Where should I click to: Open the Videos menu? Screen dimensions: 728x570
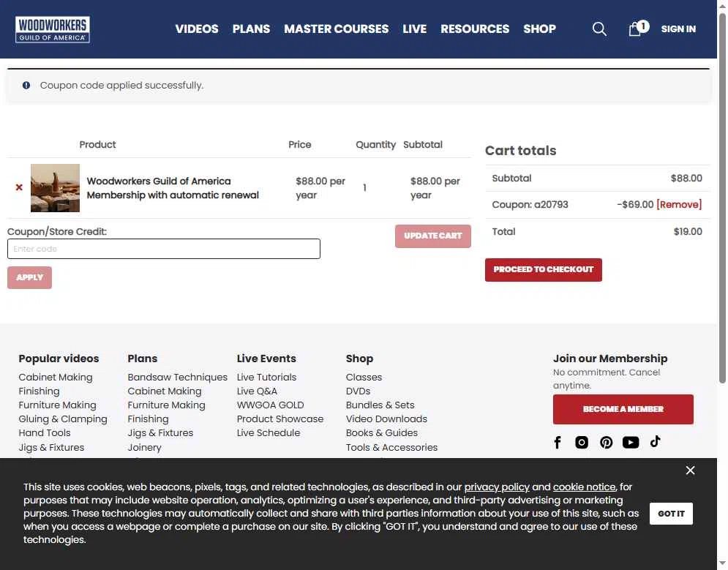[x=197, y=29]
